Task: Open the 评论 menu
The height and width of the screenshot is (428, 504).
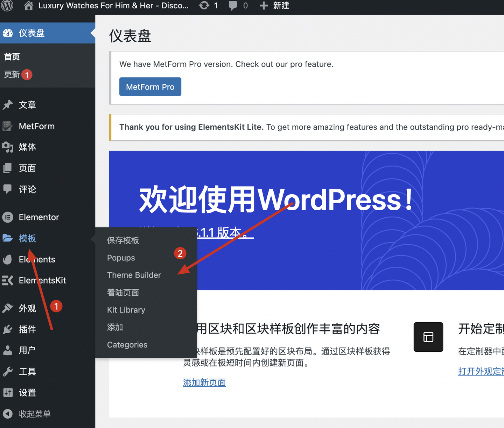Action: click(x=48, y=189)
